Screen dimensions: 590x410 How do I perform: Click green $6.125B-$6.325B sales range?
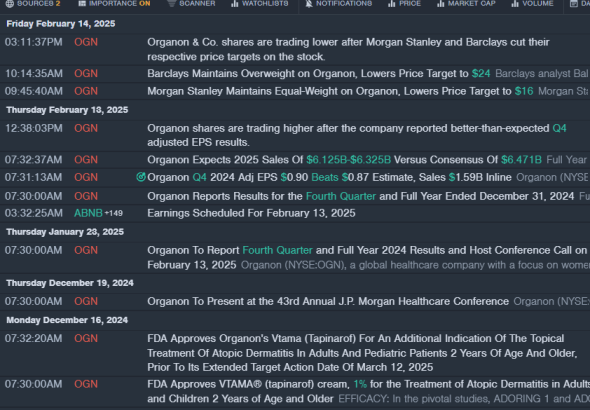tap(348, 160)
